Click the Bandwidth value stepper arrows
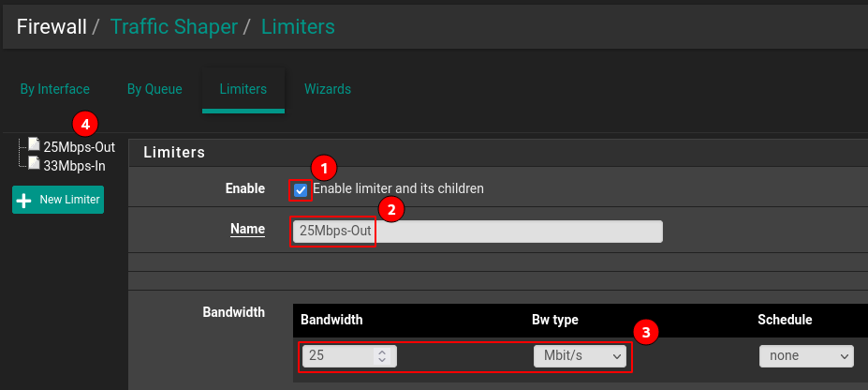Image resolution: width=868 pixels, height=390 pixels. [x=380, y=356]
